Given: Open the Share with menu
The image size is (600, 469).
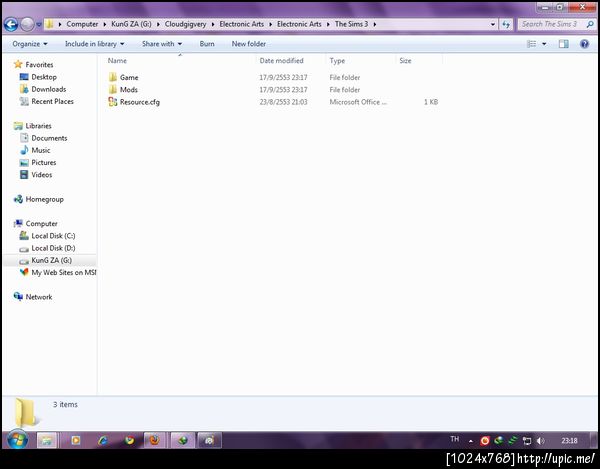Looking at the screenshot, I should point(162,44).
